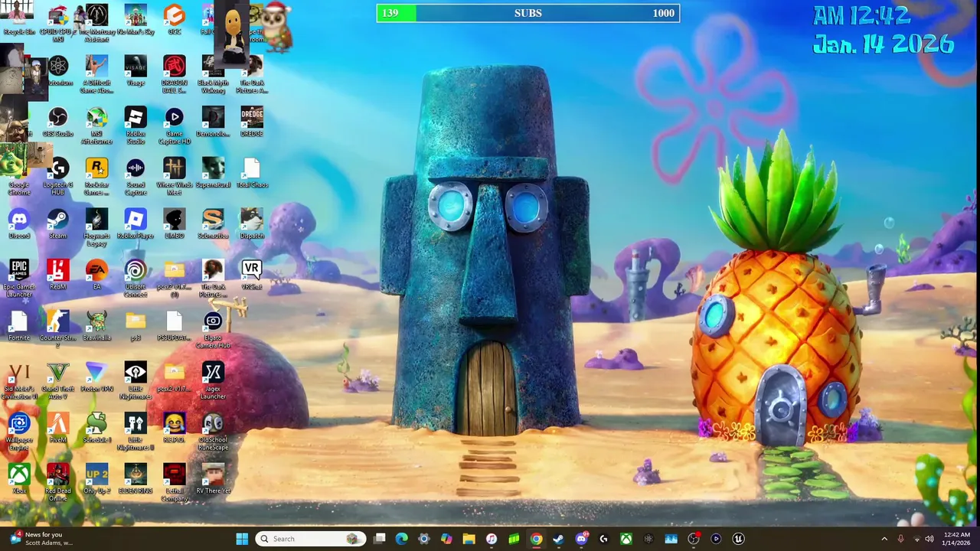Screen dimensions: 980x551
Task: Open Proton VPN desktop icon
Action: pos(96,377)
